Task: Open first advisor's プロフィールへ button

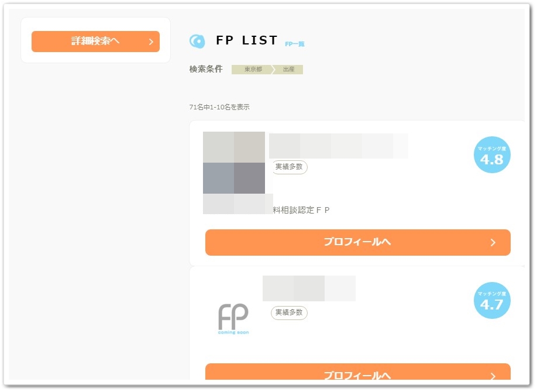Action: 357,242
